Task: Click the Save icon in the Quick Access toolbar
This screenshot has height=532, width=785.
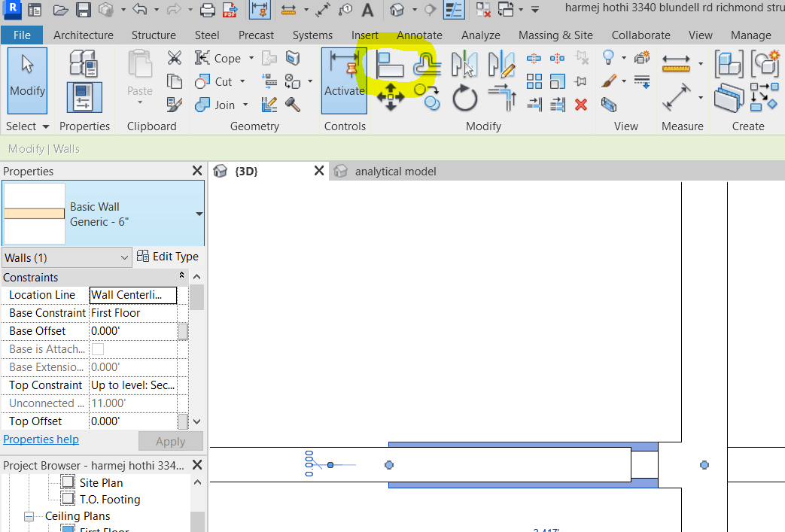Action: pos(83,10)
